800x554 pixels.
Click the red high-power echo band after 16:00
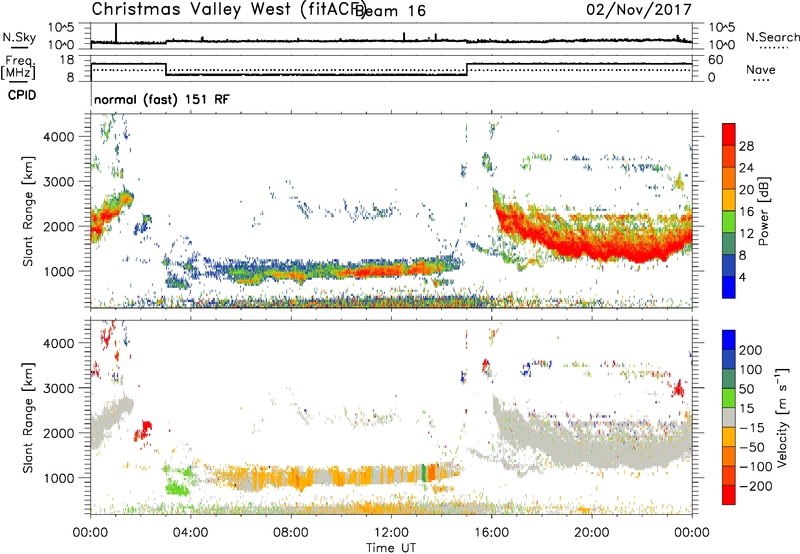pos(592,240)
